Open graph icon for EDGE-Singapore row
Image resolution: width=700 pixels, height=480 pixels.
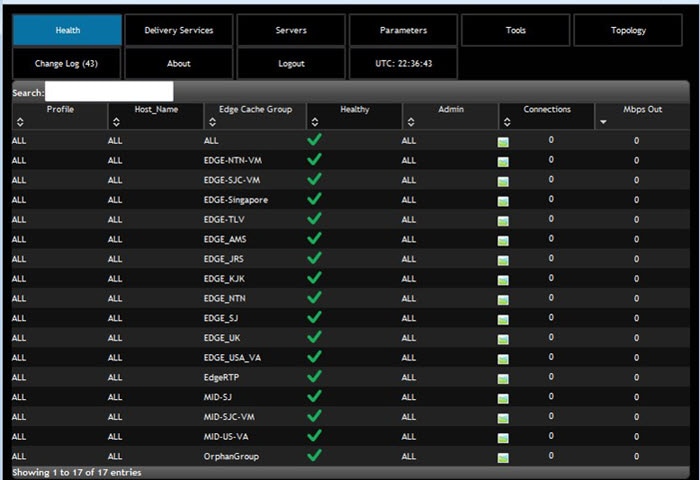coord(503,201)
